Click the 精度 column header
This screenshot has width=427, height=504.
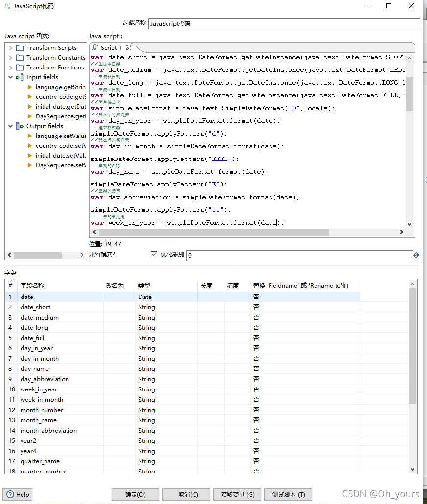pos(237,285)
